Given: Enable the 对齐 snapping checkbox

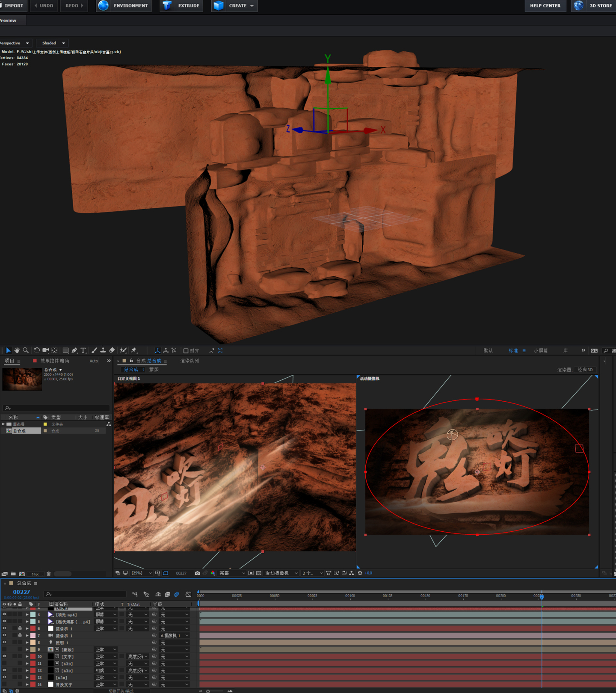Looking at the screenshot, I should tap(186, 351).
